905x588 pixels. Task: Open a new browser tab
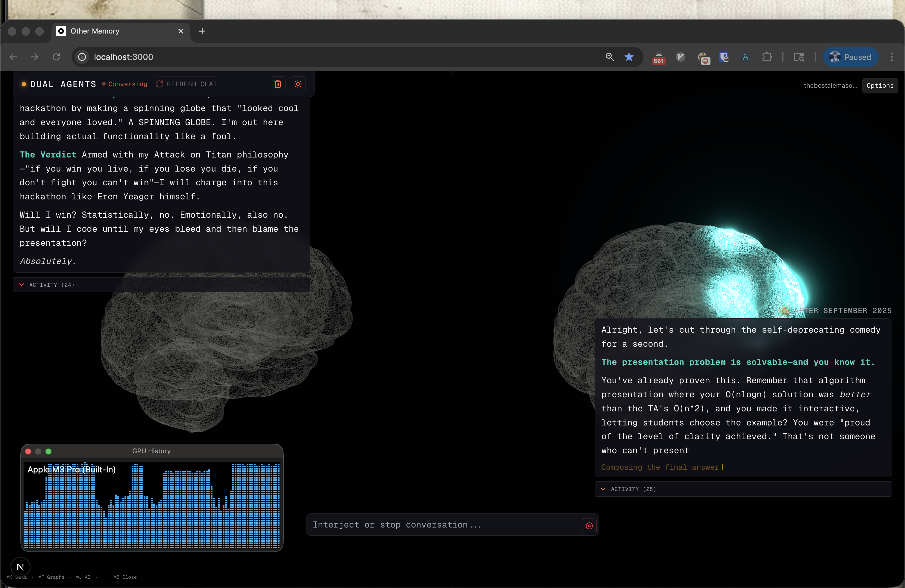(x=202, y=31)
